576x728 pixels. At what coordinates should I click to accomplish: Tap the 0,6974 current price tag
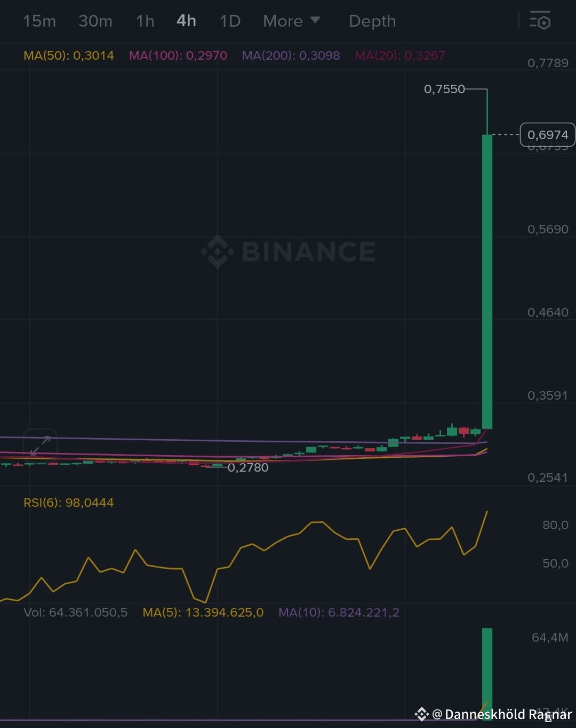tap(547, 135)
